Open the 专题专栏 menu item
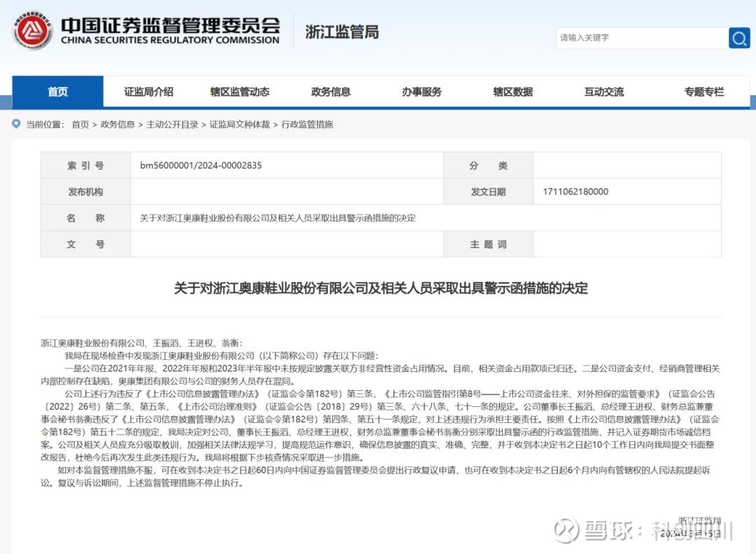 click(x=704, y=92)
